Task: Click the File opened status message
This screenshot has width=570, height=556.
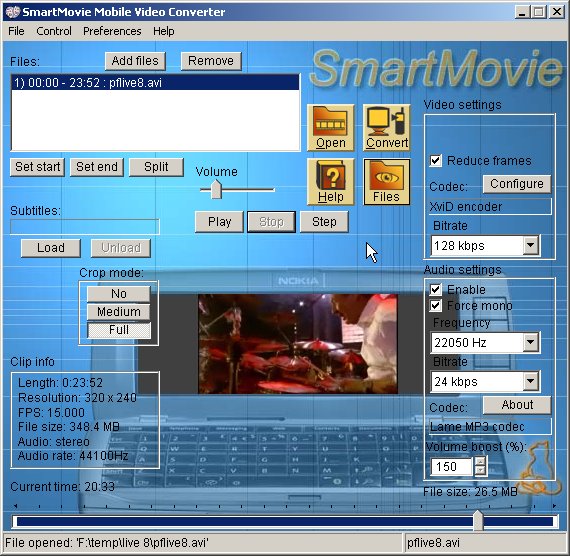Action: (107, 543)
